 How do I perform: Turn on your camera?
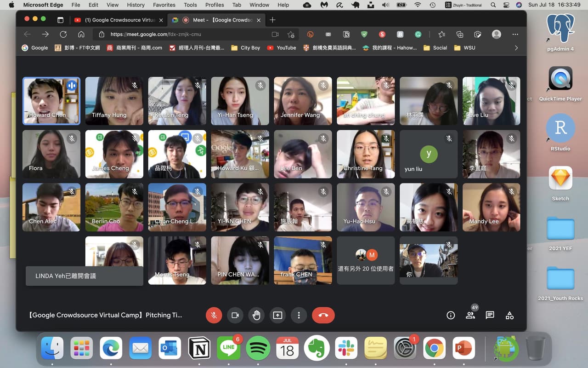click(235, 315)
